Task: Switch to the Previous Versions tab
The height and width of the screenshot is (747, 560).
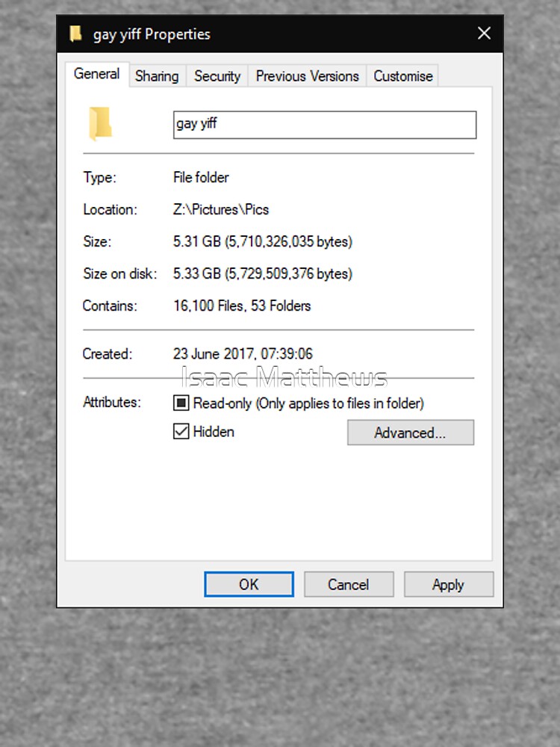Action: point(307,76)
